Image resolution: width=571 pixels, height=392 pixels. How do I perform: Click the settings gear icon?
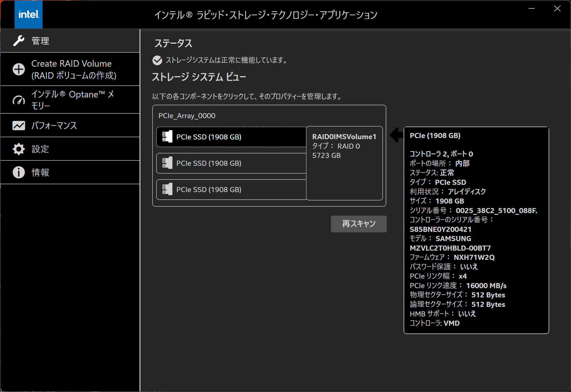pos(19,149)
